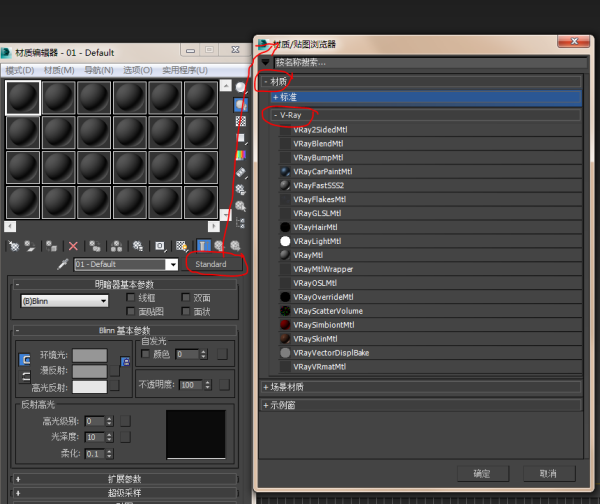
Task: Open the material editor Options icon
Action: pyautogui.click(x=241, y=189)
